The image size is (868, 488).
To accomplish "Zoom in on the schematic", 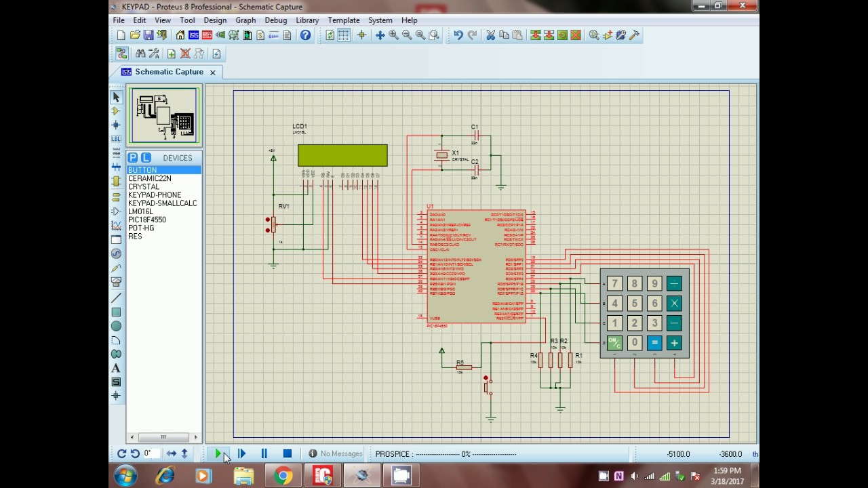I will [x=393, y=35].
